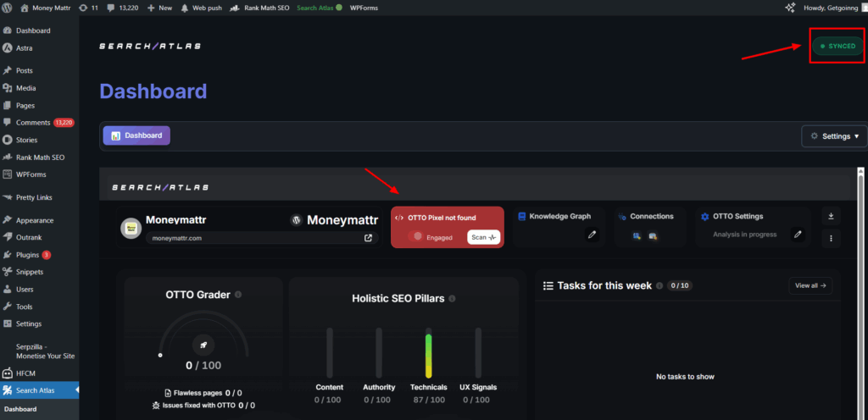Click the Flawless pages 0 / 0 text
The height and width of the screenshot is (420, 868).
(x=203, y=393)
